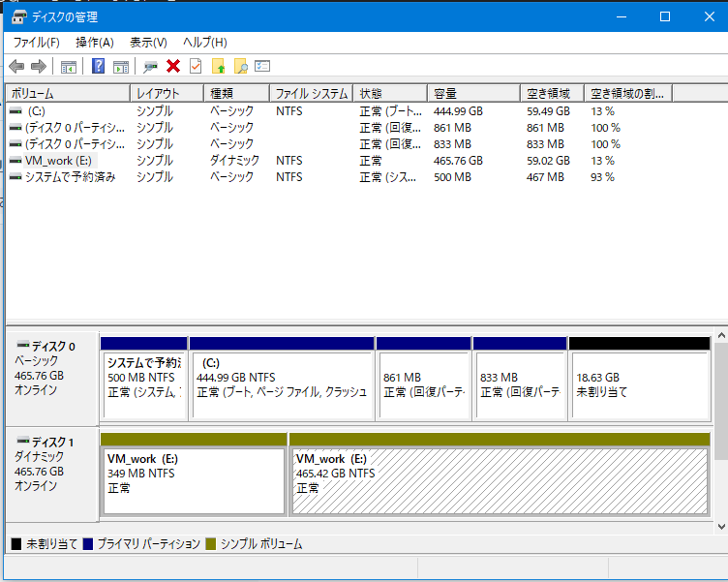This screenshot has width=728, height=582.
Task: Click the red X delete icon
Action: tap(173, 67)
